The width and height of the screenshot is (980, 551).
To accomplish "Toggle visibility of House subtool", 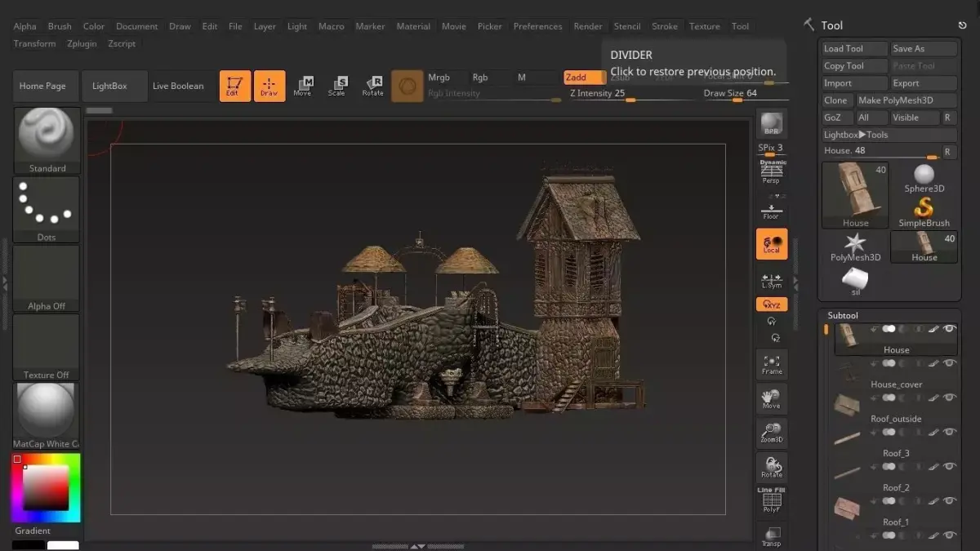I will click(950, 329).
